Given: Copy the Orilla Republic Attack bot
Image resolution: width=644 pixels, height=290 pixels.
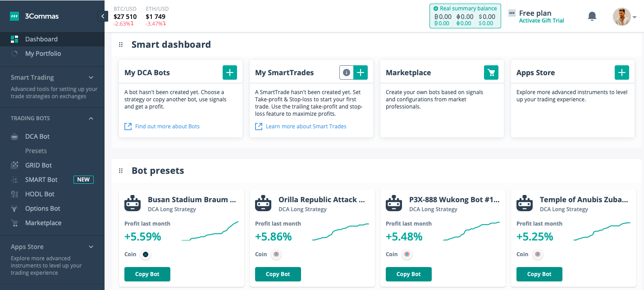Looking at the screenshot, I should coord(278,274).
